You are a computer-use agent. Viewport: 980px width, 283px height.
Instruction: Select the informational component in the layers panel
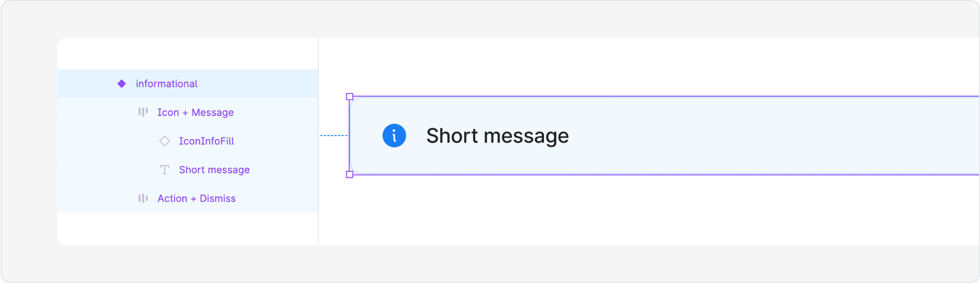[166, 83]
